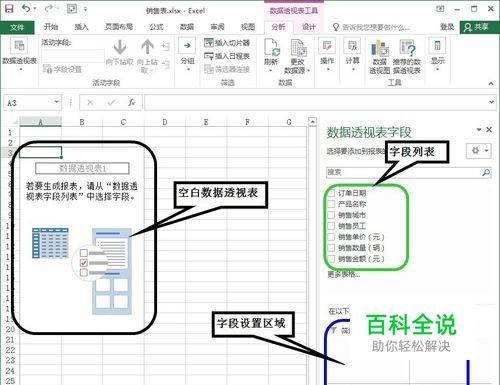Toggle touch/mouse mode icon in quick access
Viewport: 500px width, 385px height.
click(x=72, y=9)
